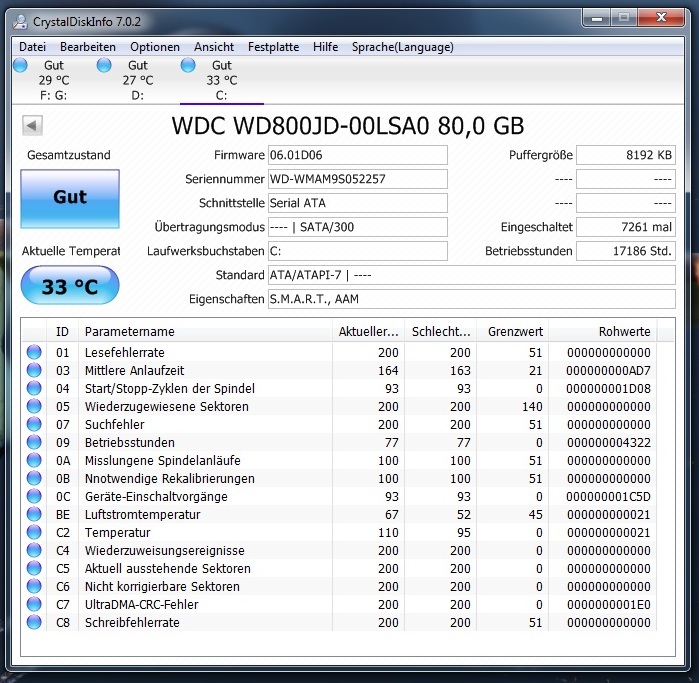
Task: Open the Ansicht menu
Action: [x=214, y=47]
